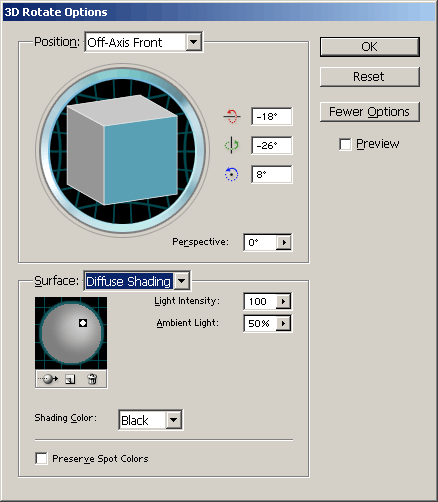This screenshot has height=502, width=438.
Task: Move selected light to back icon
Action: click(48, 379)
